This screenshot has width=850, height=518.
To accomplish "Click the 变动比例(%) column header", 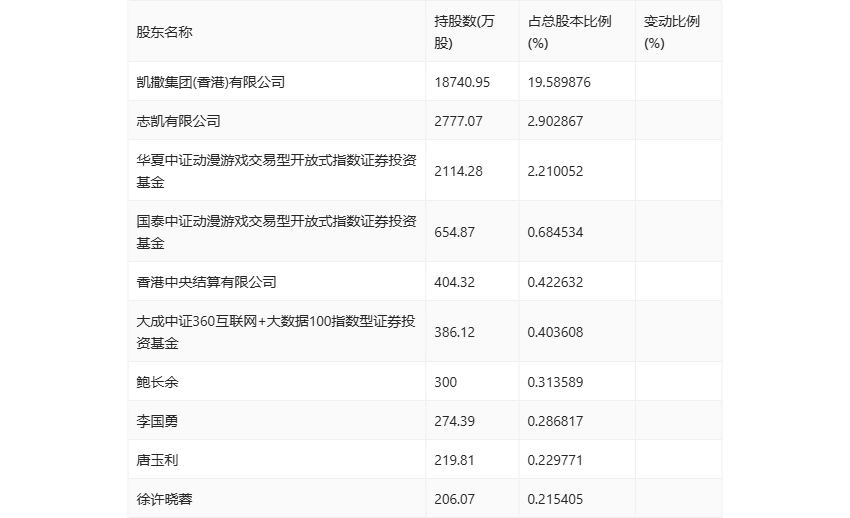I will click(672, 32).
